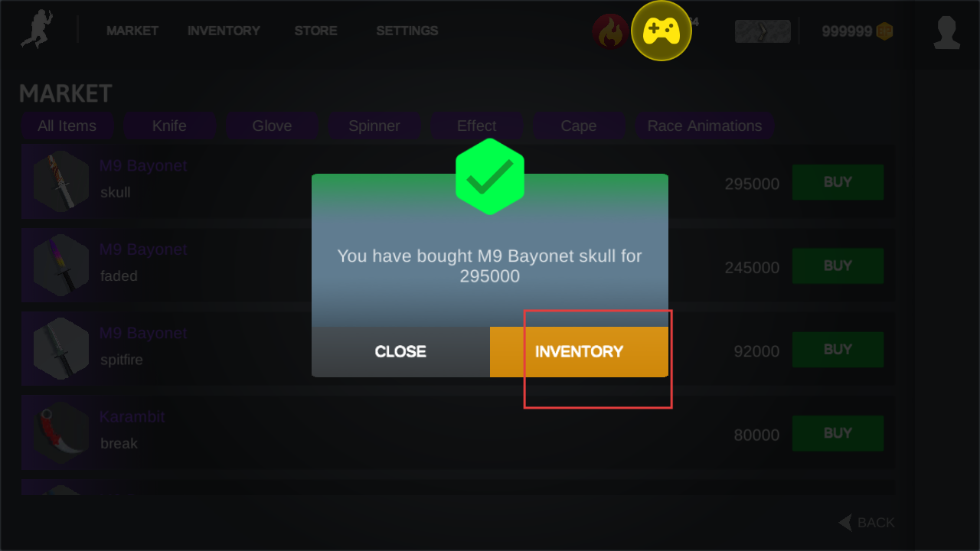The height and width of the screenshot is (551, 980).
Task: Open SETTINGS from the top navigation
Action: click(x=407, y=31)
